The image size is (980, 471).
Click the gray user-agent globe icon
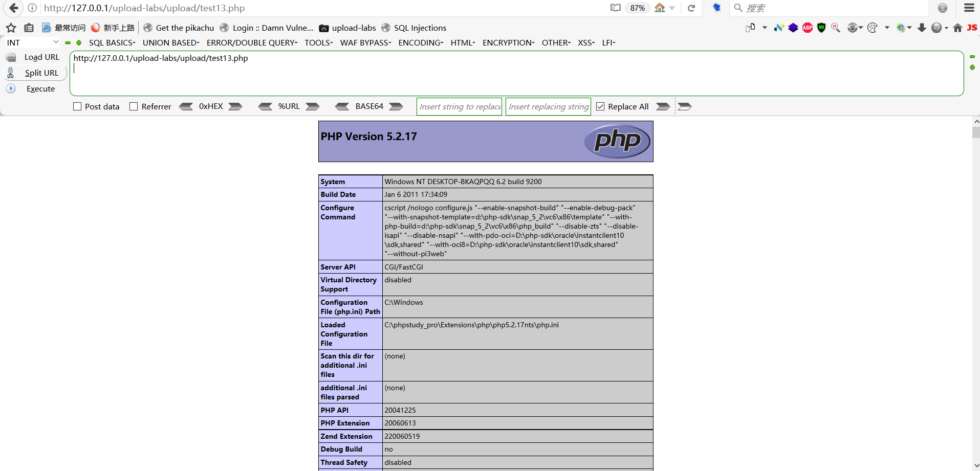click(852, 28)
